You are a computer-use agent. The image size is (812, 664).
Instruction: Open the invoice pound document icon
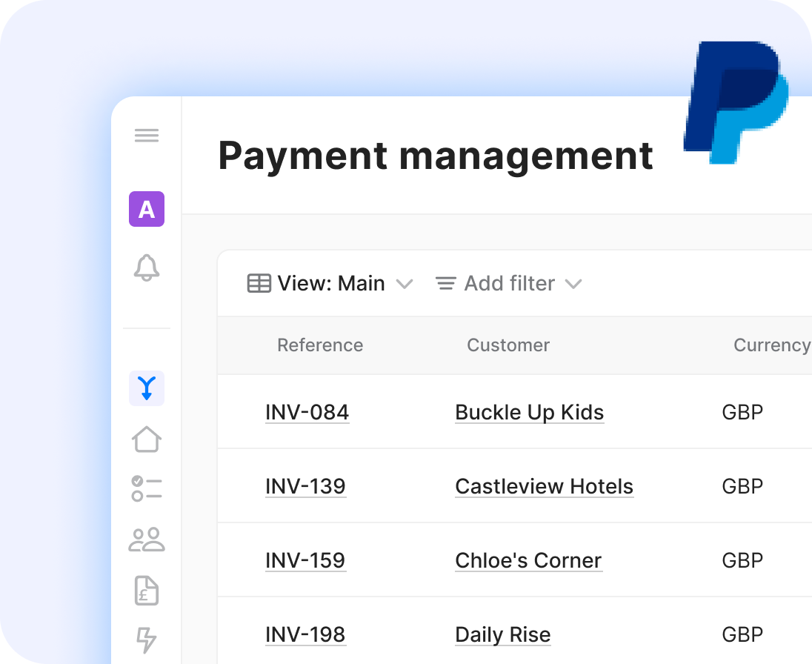tap(147, 591)
